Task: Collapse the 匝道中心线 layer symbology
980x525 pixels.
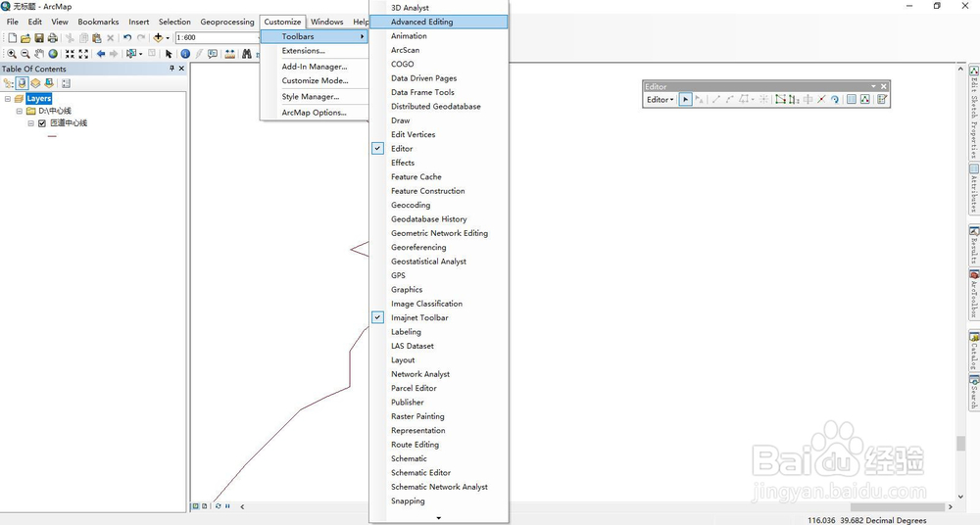Action: click(x=30, y=123)
